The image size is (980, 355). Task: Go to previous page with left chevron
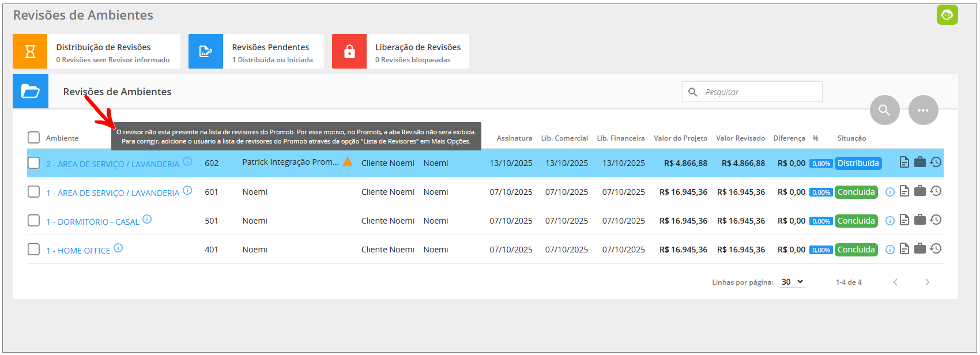895,282
